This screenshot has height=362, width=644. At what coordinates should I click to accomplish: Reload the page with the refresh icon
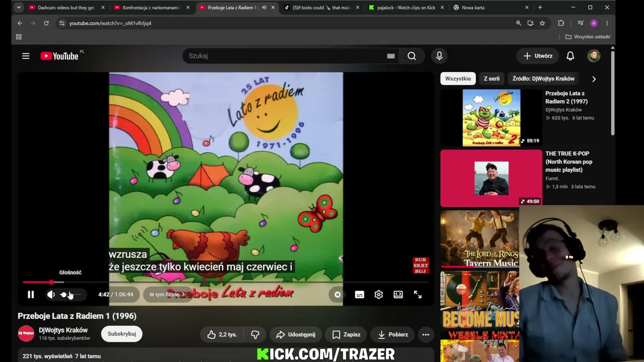46,23
